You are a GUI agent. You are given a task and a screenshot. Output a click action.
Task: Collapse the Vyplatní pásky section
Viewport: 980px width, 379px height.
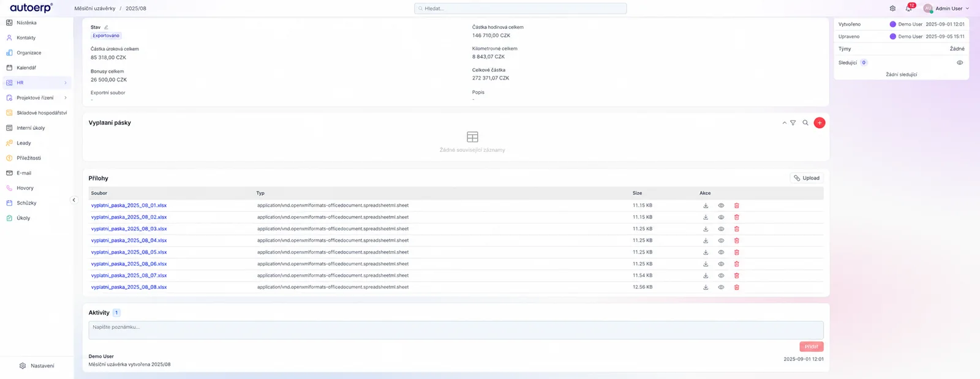click(784, 123)
